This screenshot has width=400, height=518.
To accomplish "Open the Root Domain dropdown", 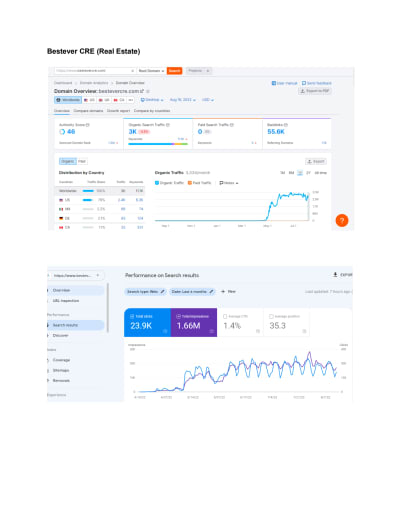I will [151, 71].
